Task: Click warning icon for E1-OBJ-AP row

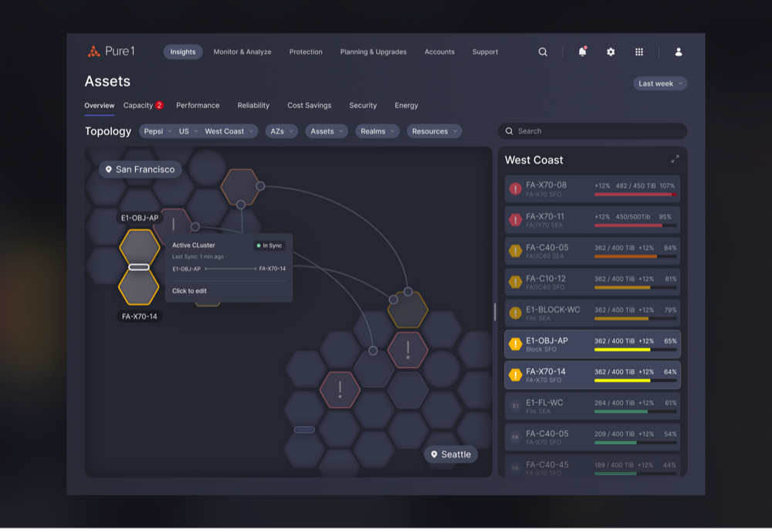Action: (x=516, y=344)
